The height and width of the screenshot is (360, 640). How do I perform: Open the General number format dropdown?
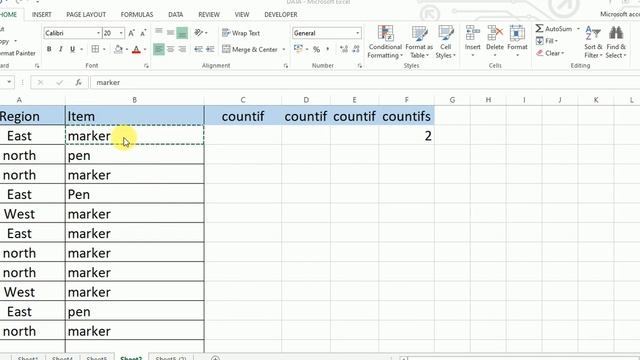358,33
